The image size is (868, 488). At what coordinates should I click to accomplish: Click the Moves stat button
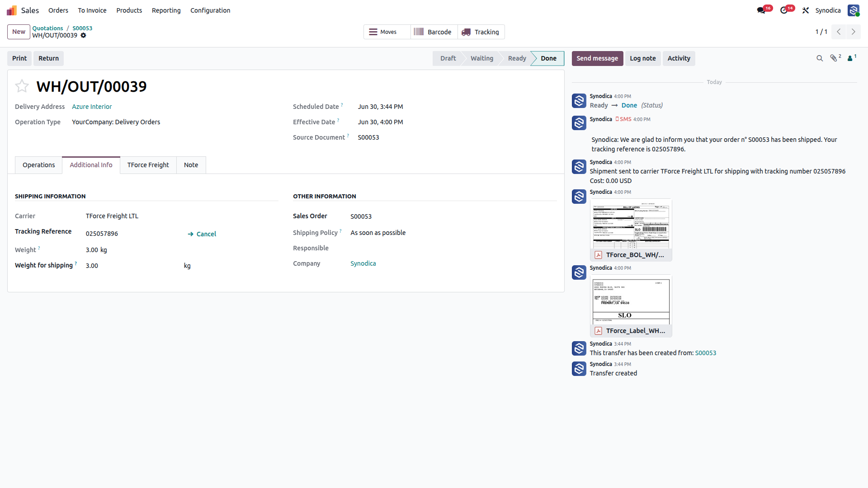point(387,32)
